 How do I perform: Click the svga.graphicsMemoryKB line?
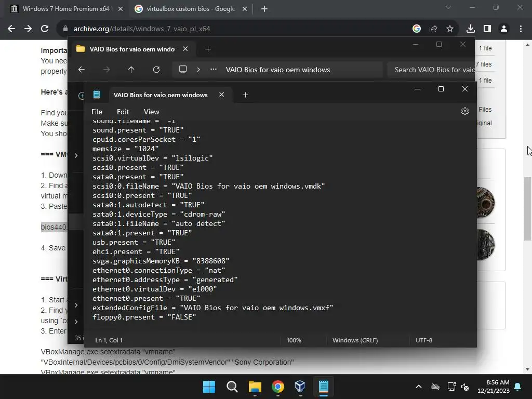click(x=161, y=261)
